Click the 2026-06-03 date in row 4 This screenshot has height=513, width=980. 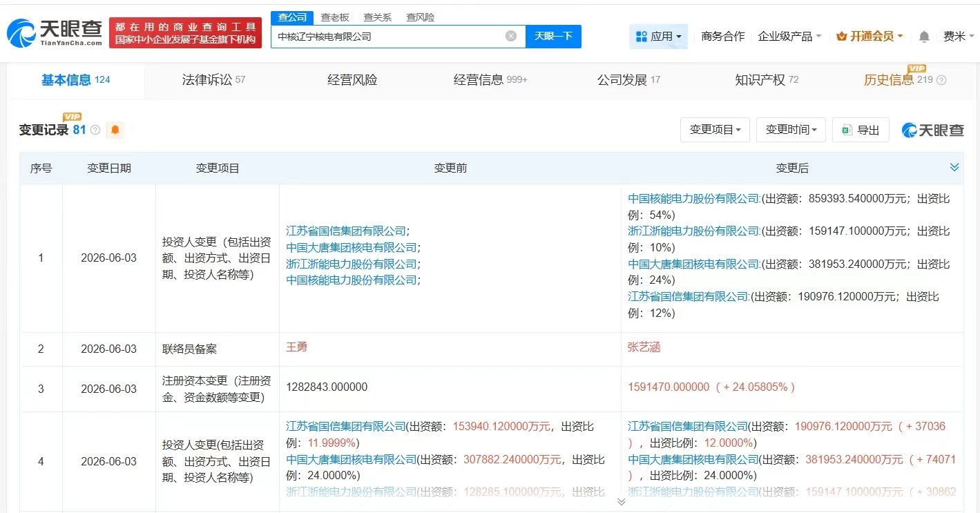pos(109,461)
